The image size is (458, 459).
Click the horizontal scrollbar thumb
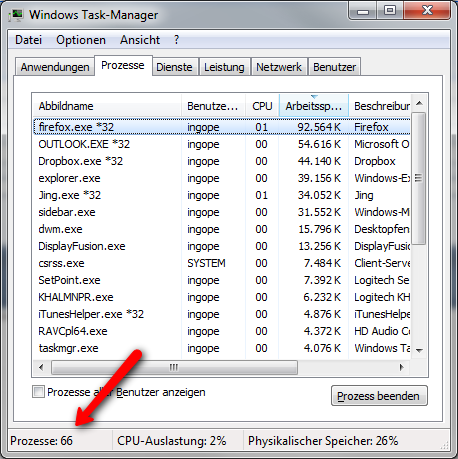pos(174,367)
